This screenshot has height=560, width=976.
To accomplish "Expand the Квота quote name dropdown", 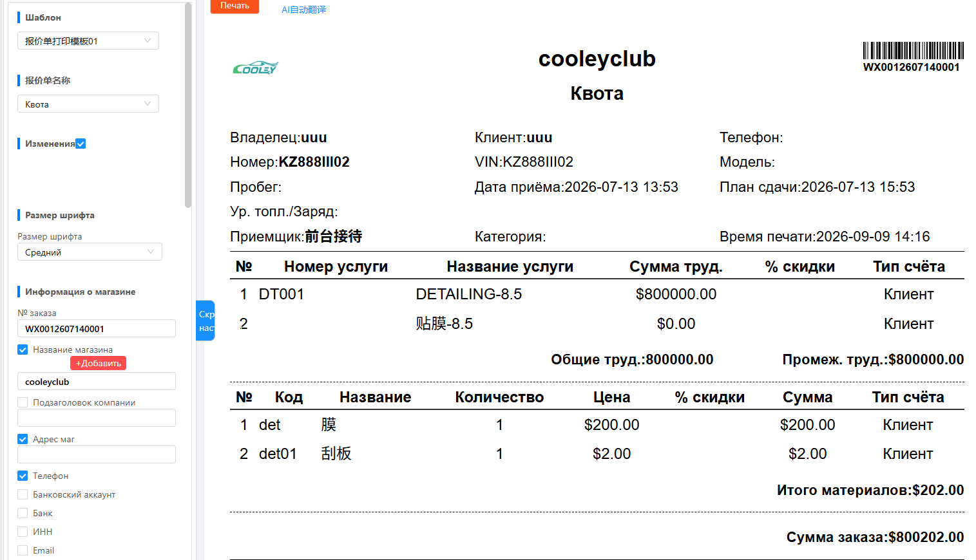I will point(88,104).
